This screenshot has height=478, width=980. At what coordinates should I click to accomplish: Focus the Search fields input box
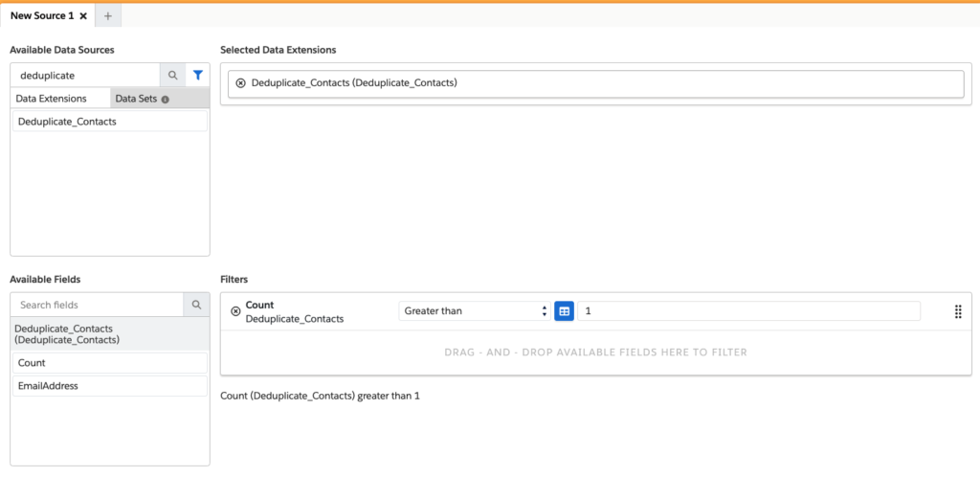97,305
